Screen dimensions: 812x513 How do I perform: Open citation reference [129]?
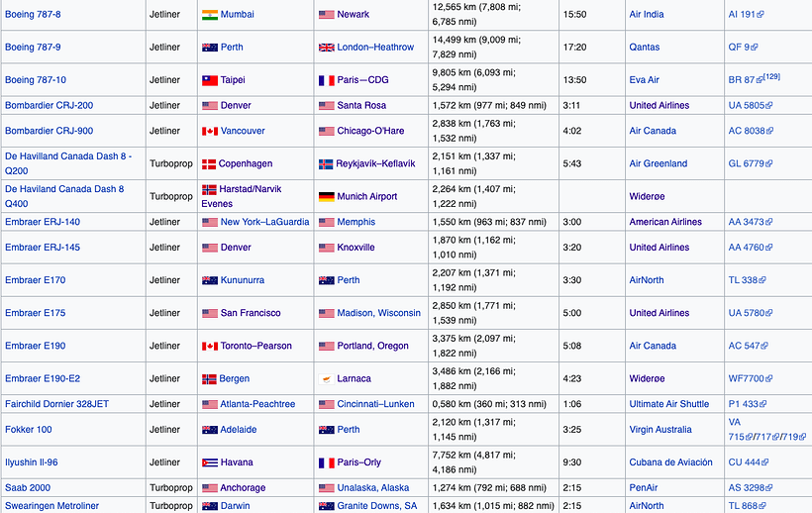click(x=772, y=76)
